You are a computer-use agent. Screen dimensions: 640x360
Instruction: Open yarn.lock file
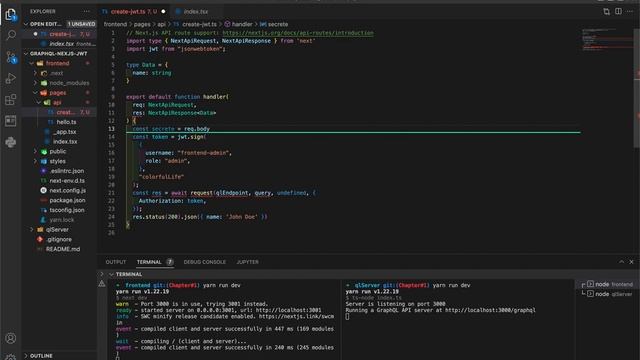coord(59,220)
